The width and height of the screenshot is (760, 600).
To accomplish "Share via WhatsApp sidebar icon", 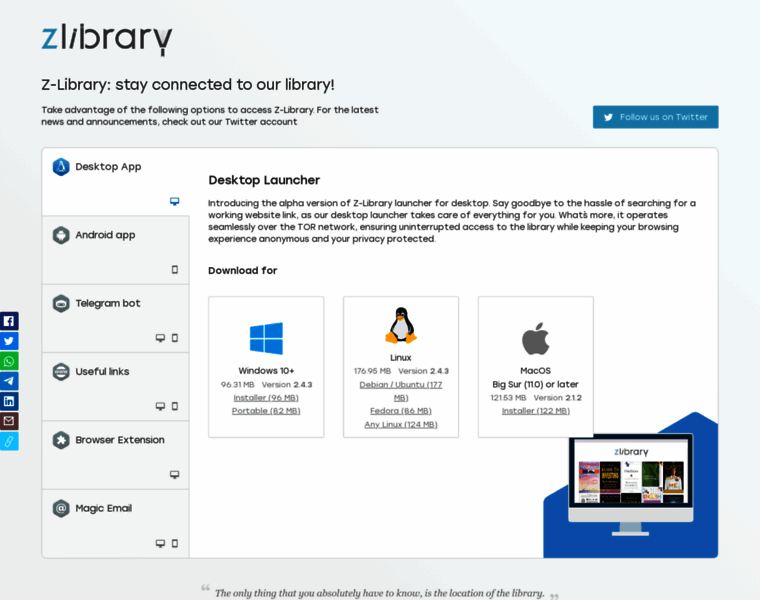I will point(9,361).
